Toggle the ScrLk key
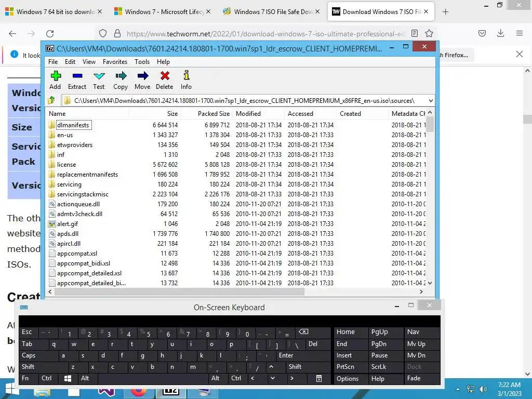The width and height of the screenshot is (532, 399). [x=385, y=367]
